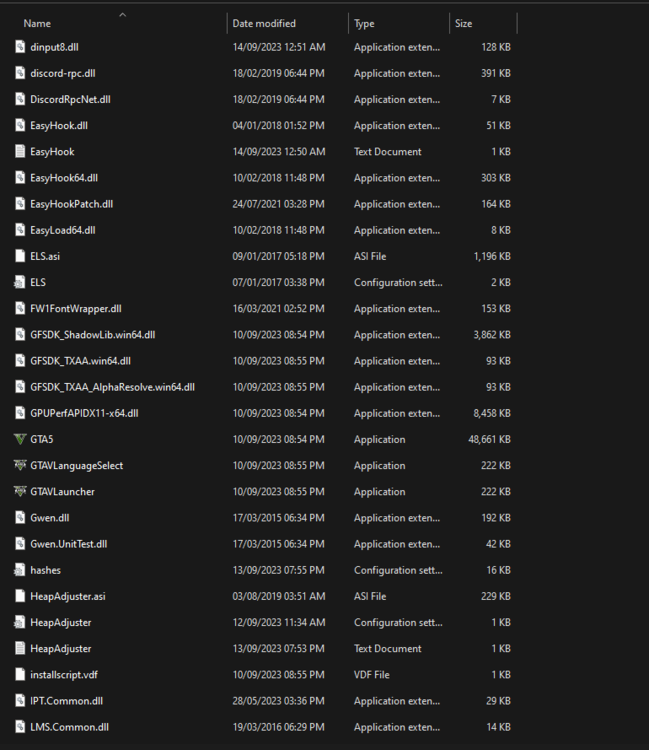Click the GFSDK_TXAA.win64.dll file icon
The width and height of the screenshot is (649, 750).
click(20, 361)
